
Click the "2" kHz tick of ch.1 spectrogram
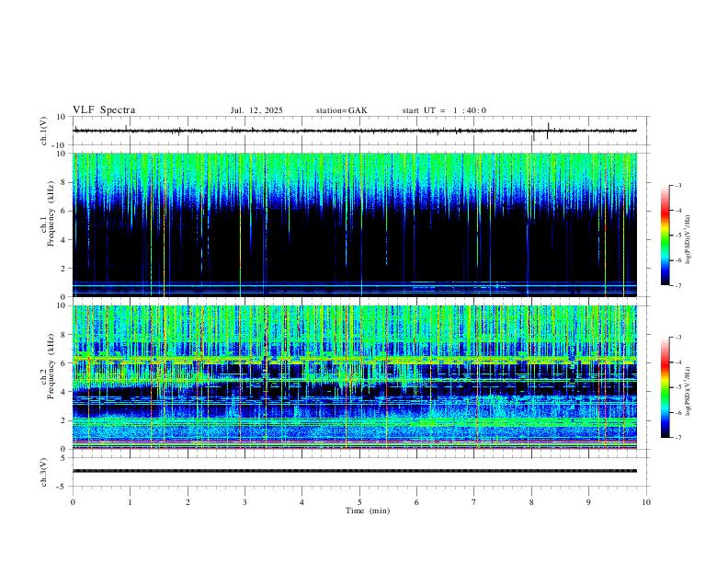(x=64, y=269)
